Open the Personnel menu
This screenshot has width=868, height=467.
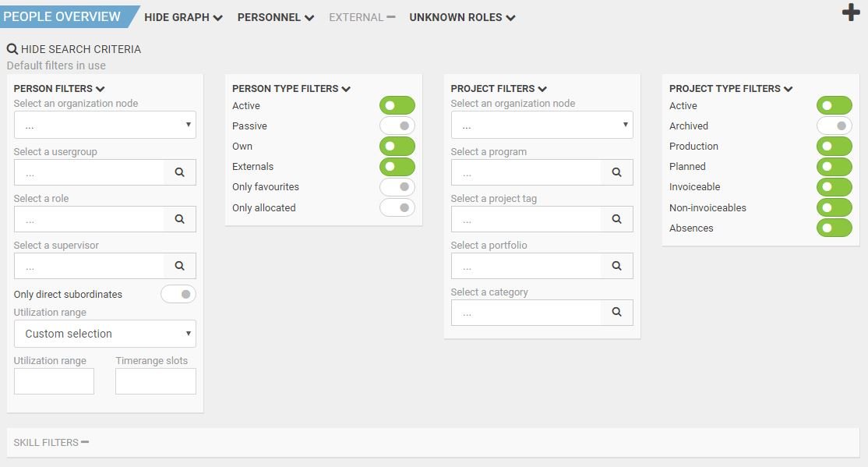pyautogui.click(x=276, y=17)
